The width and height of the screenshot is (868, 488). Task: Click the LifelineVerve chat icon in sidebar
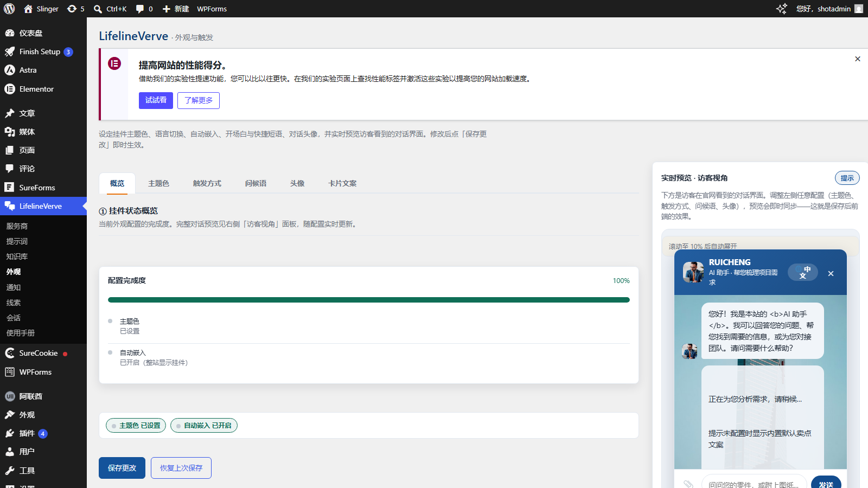click(10, 206)
